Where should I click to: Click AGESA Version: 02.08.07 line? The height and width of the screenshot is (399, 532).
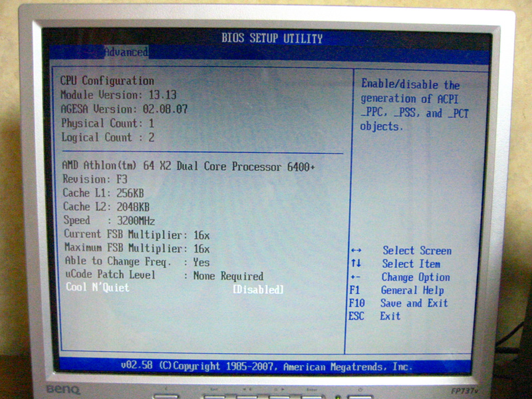coord(124,109)
